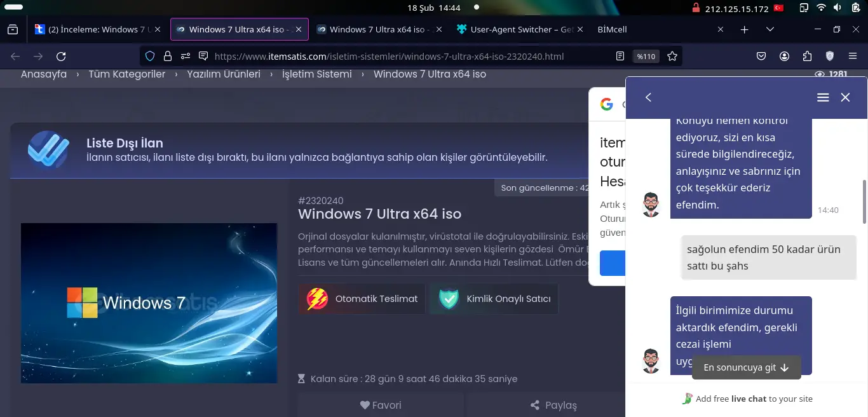Bookmark this page with the star
Viewport: 868px width, 417px height.
click(672, 56)
